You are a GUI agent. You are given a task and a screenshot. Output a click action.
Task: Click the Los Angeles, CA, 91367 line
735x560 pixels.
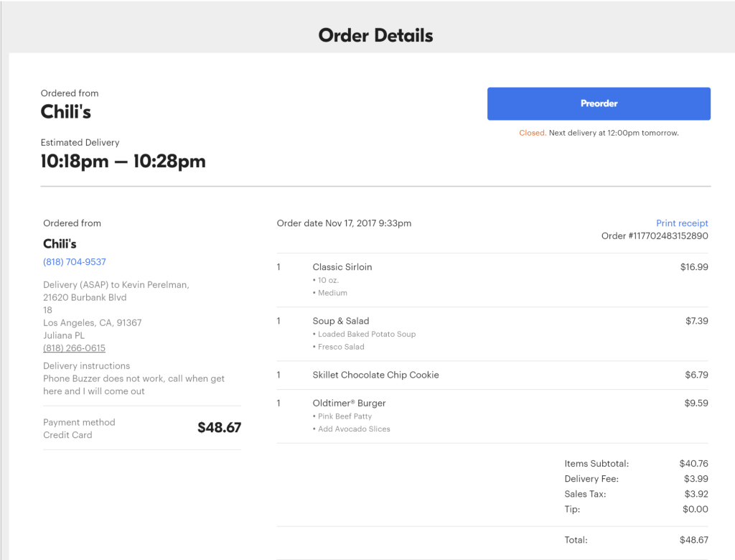click(93, 322)
